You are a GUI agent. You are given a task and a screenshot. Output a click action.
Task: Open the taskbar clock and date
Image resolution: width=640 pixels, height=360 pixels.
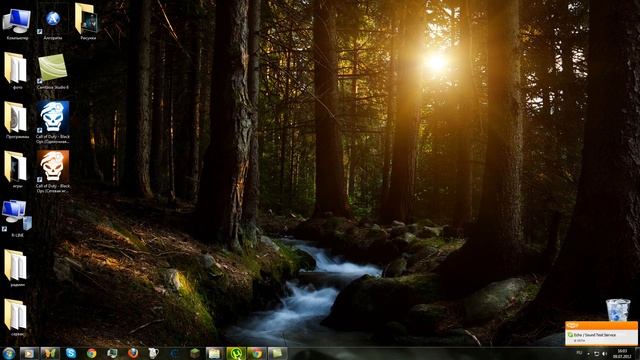(x=622, y=353)
